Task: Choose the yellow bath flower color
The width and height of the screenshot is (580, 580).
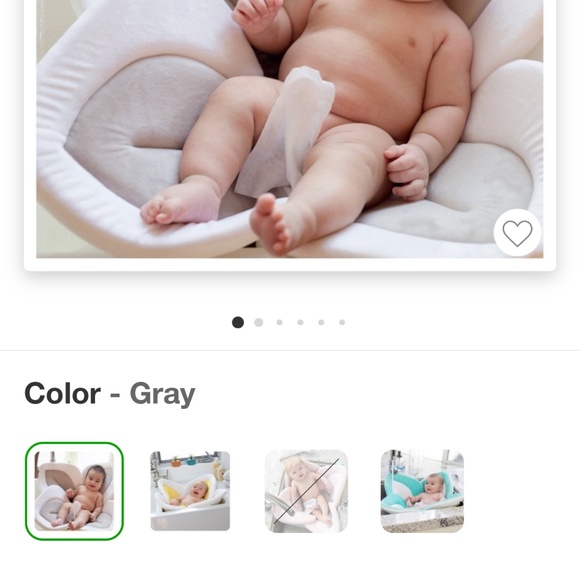Action: [190, 491]
